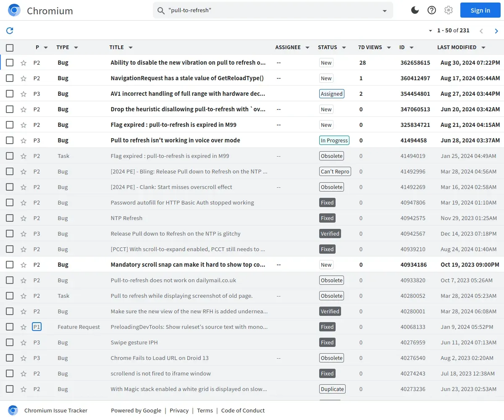
Task: Go to next page arrow
Action: [496, 31]
